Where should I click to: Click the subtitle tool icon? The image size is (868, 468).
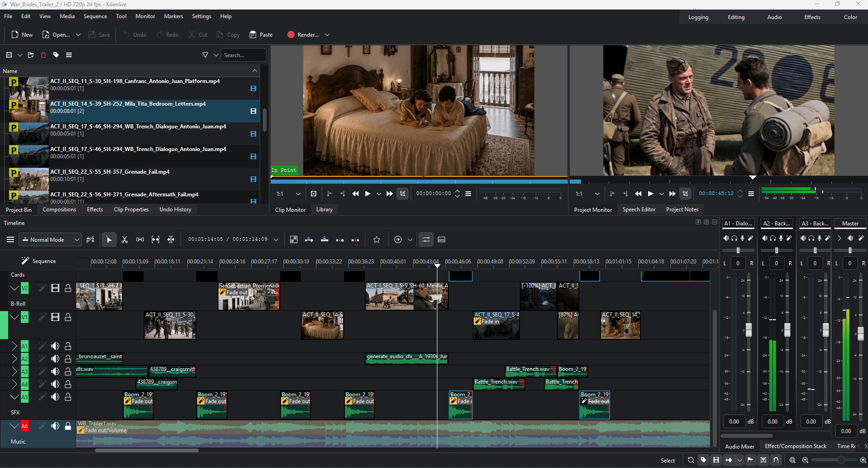point(441,239)
